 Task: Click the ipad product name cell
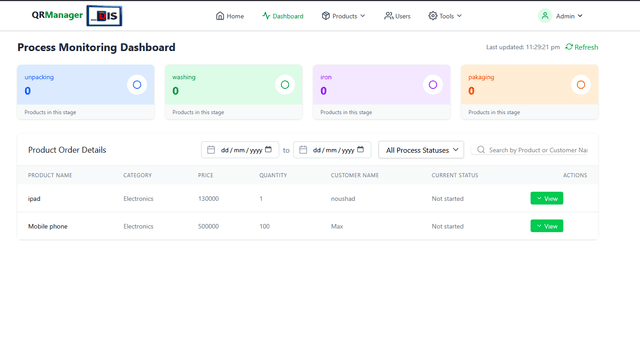[34, 199]
